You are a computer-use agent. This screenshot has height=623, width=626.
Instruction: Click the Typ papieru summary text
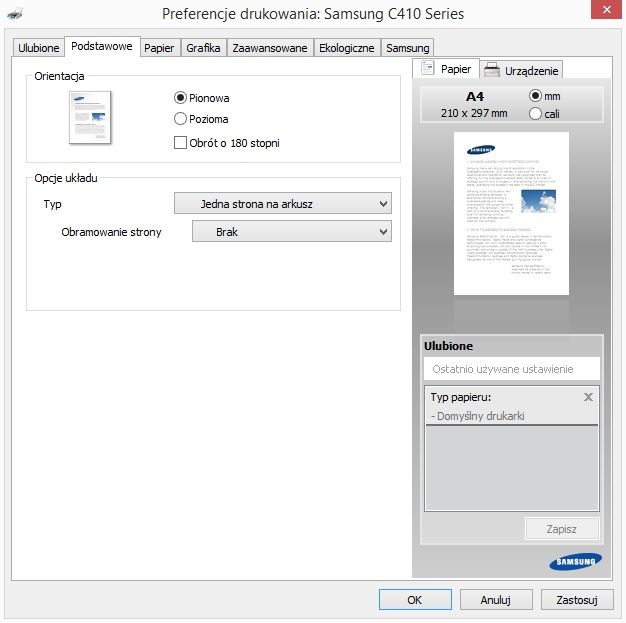[461, 397]
